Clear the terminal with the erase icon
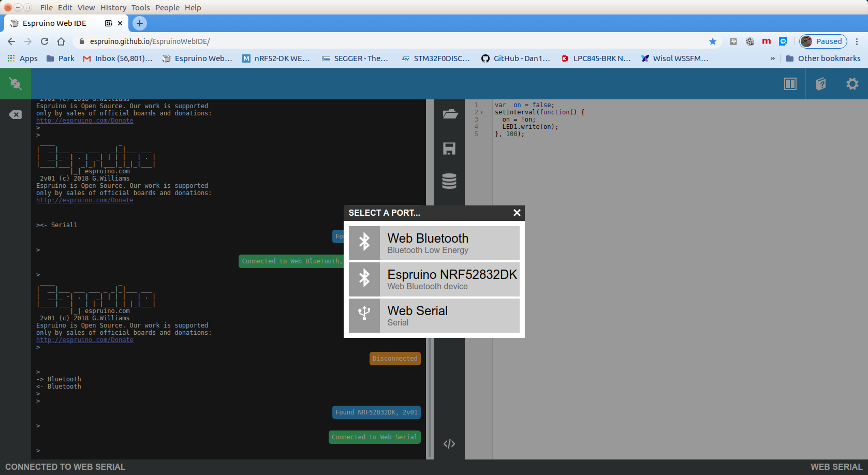Image resolution: width=868 pixels, height=475 pixels. 16,114
